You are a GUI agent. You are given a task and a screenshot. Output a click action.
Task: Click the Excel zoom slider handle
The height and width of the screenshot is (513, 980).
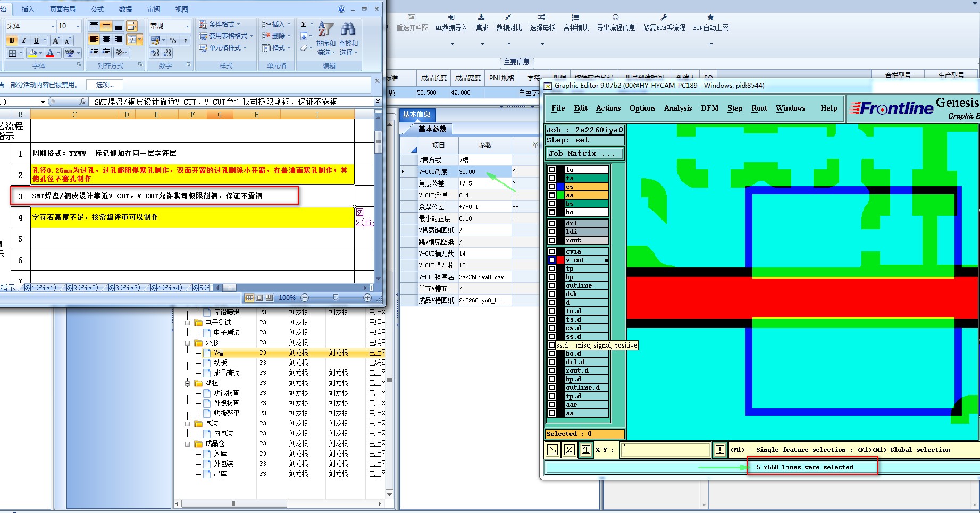click(x=336, y=298)
